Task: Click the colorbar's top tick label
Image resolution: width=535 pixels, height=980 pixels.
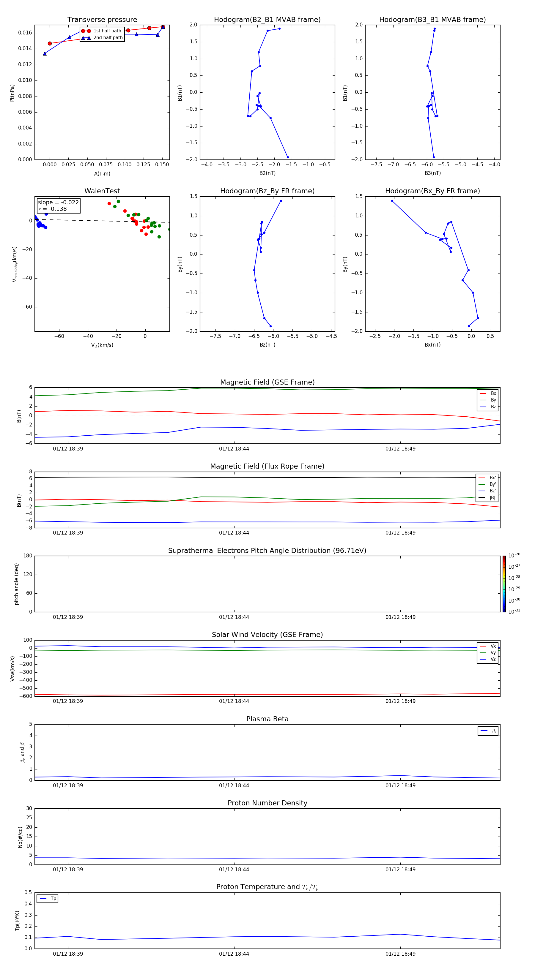Action: (x=514, y=555)
